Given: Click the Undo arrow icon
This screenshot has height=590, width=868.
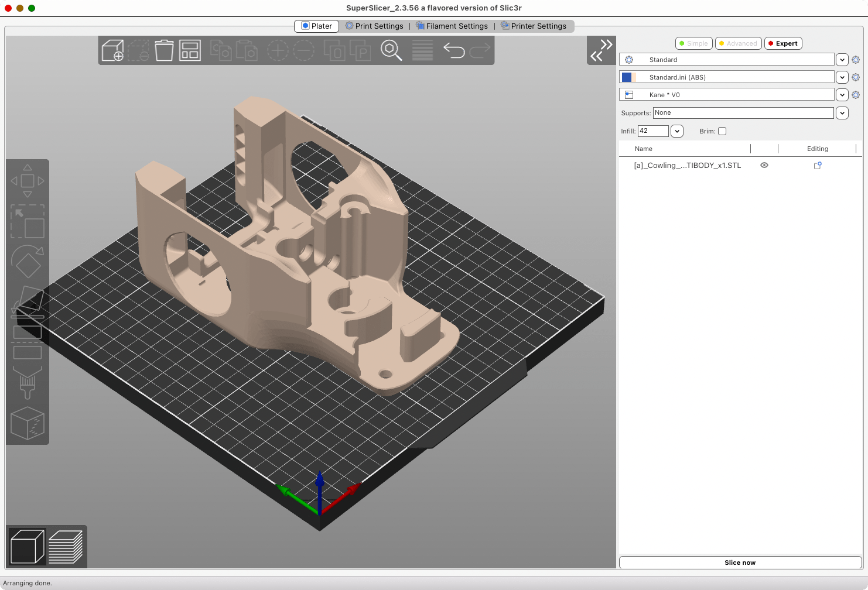Looking at the screenshot, I should [x=454, y=50].
